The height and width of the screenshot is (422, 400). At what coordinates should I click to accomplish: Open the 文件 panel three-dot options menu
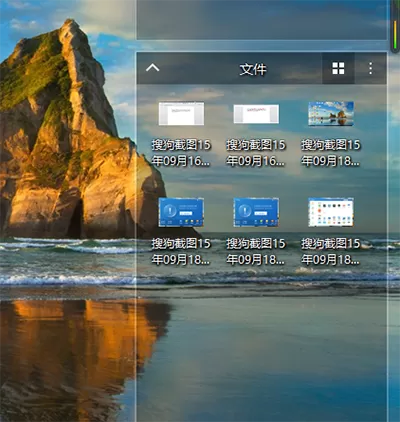point(370,68)
